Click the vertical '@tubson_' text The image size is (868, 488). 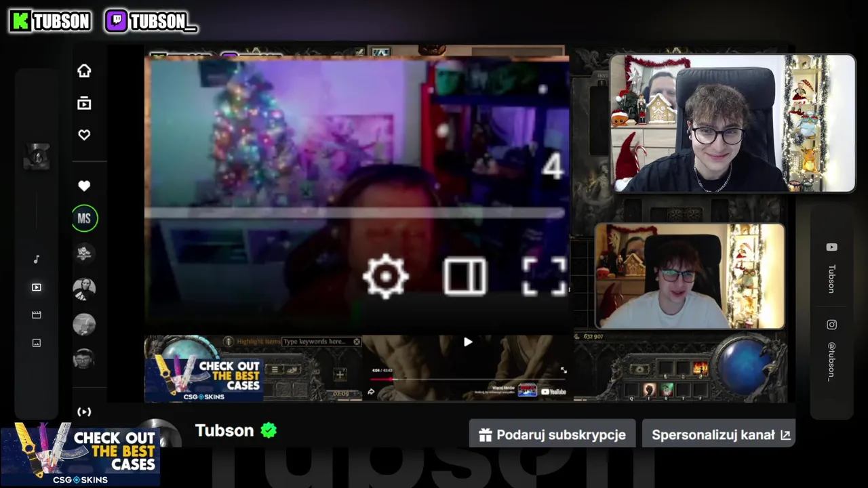point(831,363)
